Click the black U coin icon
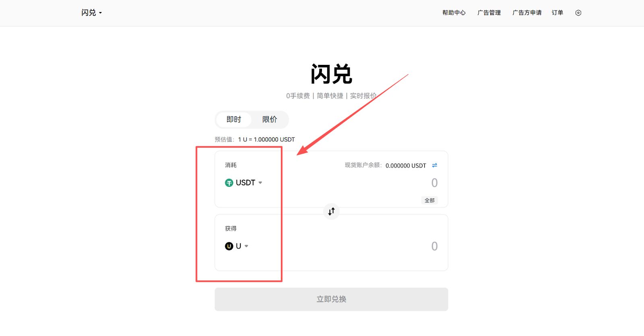 coord(229,246)
